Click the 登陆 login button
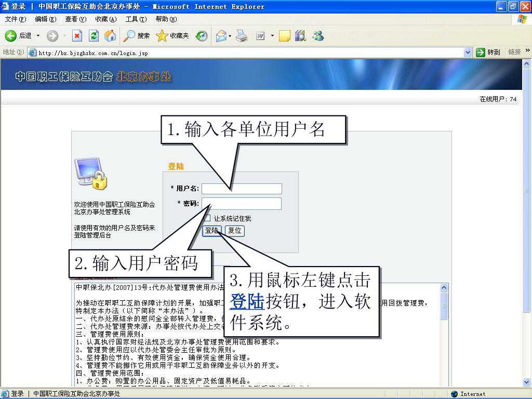 pyautogui.click(x=212, y=230)
